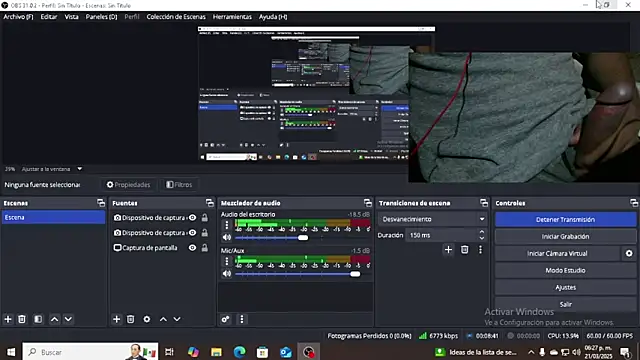Move scene up in Escenas panel

(x=54, y=319)
